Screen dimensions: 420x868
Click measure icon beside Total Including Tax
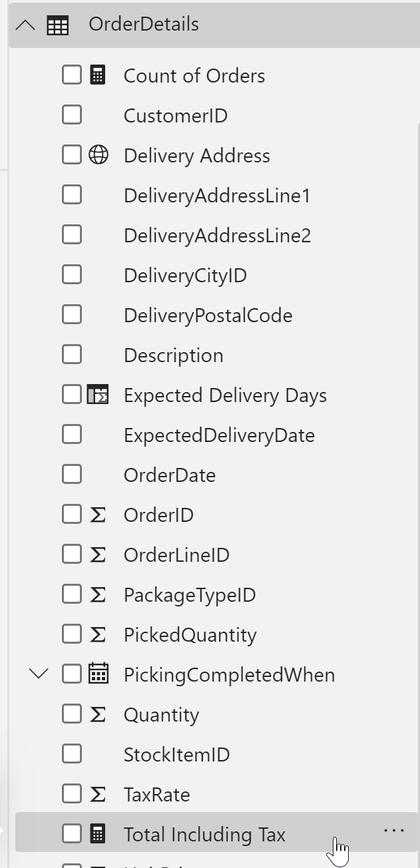97,833
